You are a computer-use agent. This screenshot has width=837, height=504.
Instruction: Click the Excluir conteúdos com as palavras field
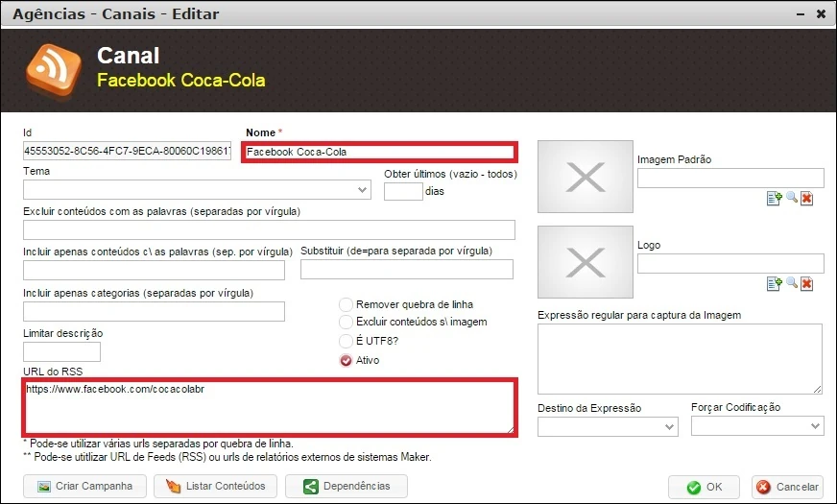pyautogui.click(x=269, y=229)
